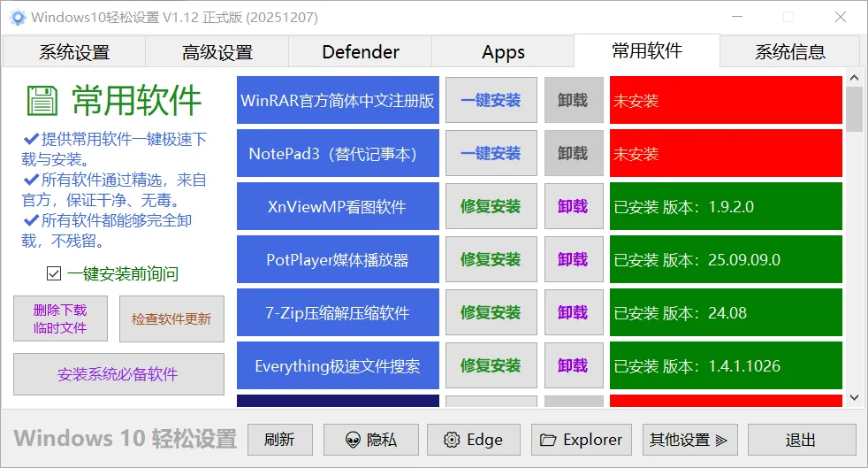This screenshot has width=868, height=468.
Task: Click 一键安装 for WinRAR
Action: click(491, 100)
